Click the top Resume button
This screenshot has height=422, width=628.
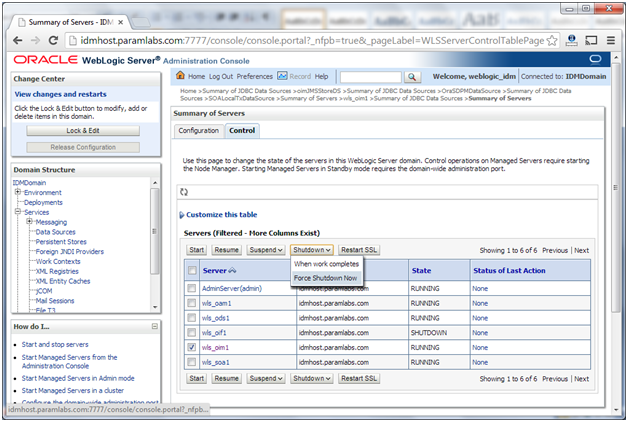[226, 250]
